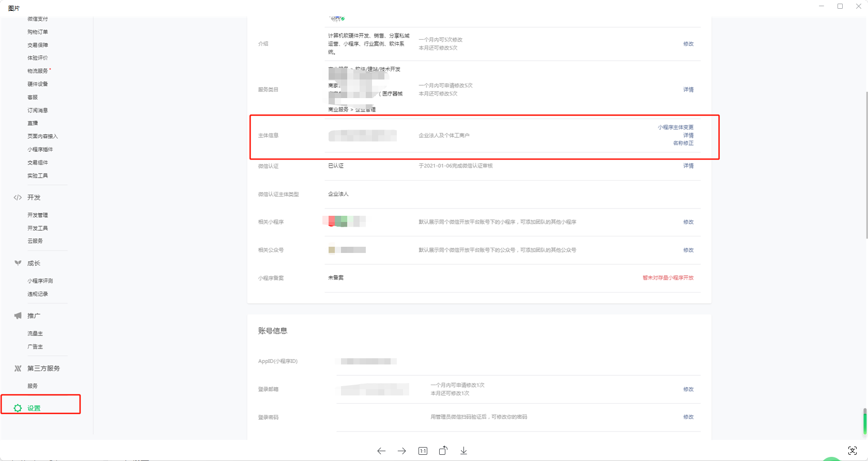Download the image with the save arrow icon
868x461 pixels.
[463, 451]
